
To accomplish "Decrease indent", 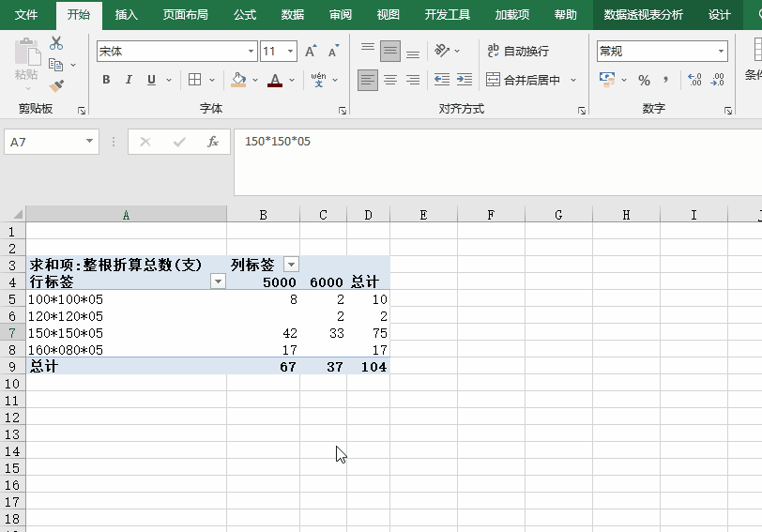I will 442,80.
